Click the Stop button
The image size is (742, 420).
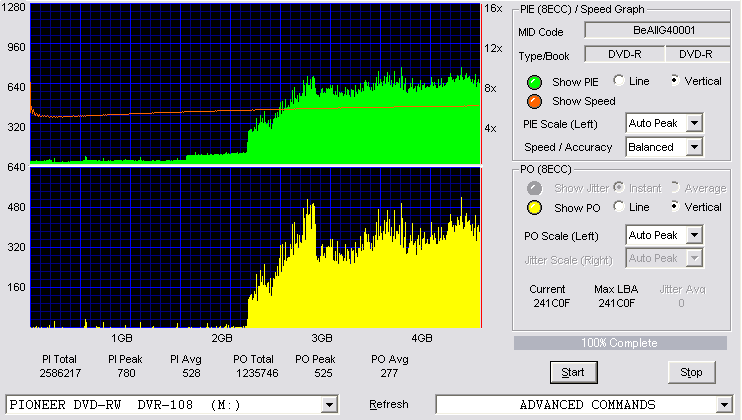tap(691, 372)
